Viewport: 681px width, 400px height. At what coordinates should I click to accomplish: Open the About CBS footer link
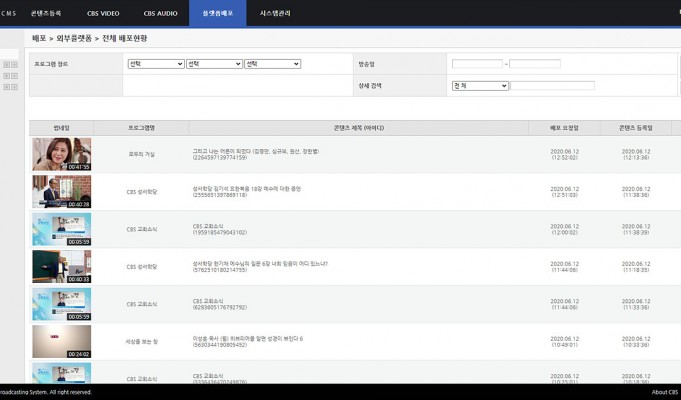pos(664,392)
